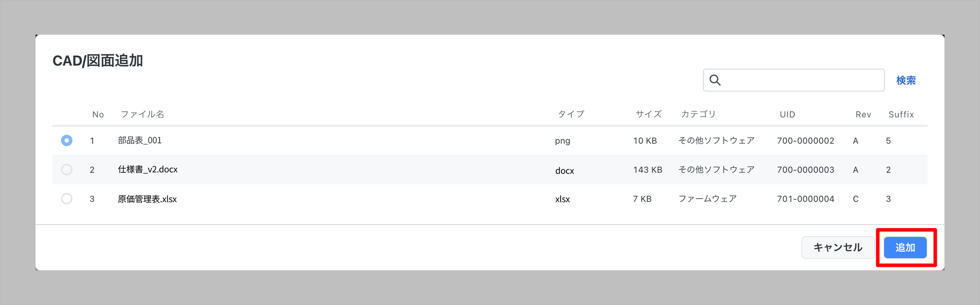Click the UID column header
Image resolution: width=980 pixels, height=305 pixels.
click(x=787, y=115)
